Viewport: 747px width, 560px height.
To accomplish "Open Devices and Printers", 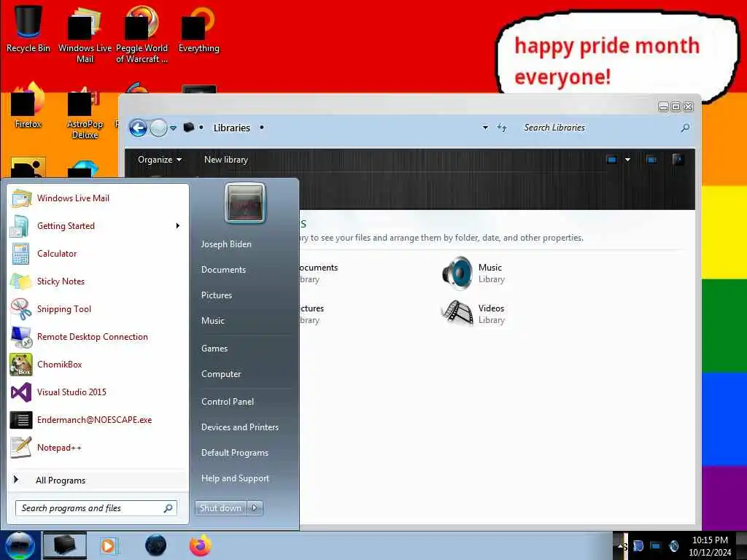I will pos(239,427).
